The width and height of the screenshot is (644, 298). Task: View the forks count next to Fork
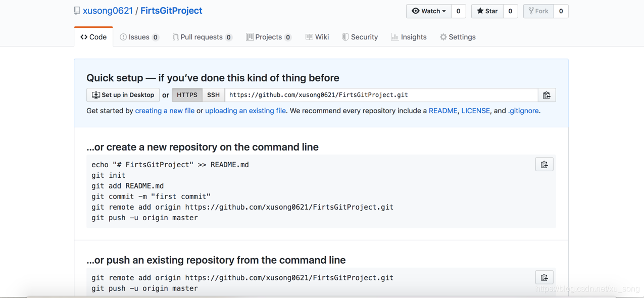(x=561, y=11)
